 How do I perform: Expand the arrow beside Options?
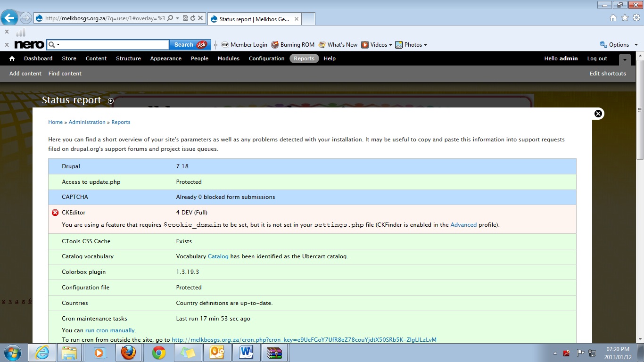click(x=636, y=45)
